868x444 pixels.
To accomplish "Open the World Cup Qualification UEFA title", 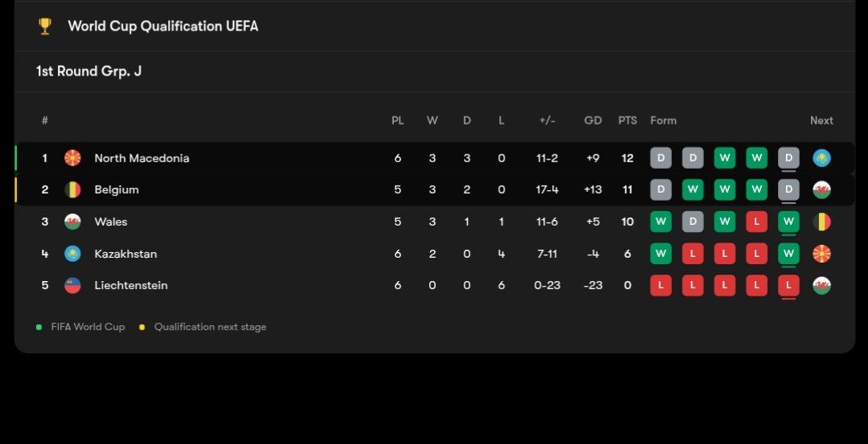I will coord(163,26).
